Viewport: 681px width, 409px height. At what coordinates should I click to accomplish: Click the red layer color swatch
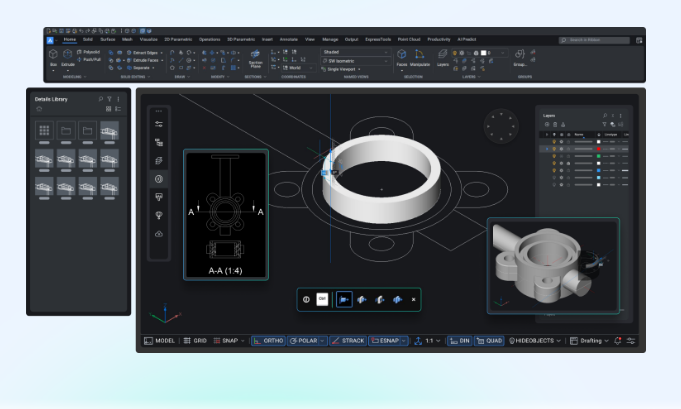coord(598,149)
